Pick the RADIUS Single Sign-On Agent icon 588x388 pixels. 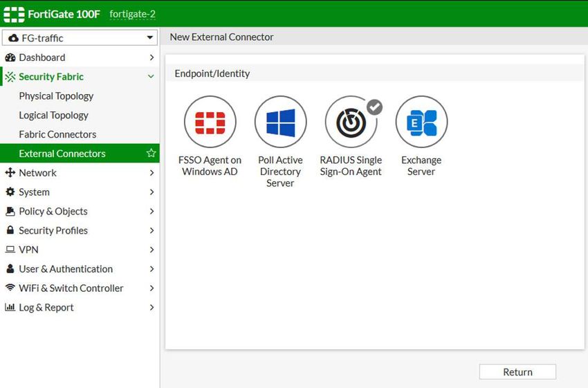click(351, 122)
